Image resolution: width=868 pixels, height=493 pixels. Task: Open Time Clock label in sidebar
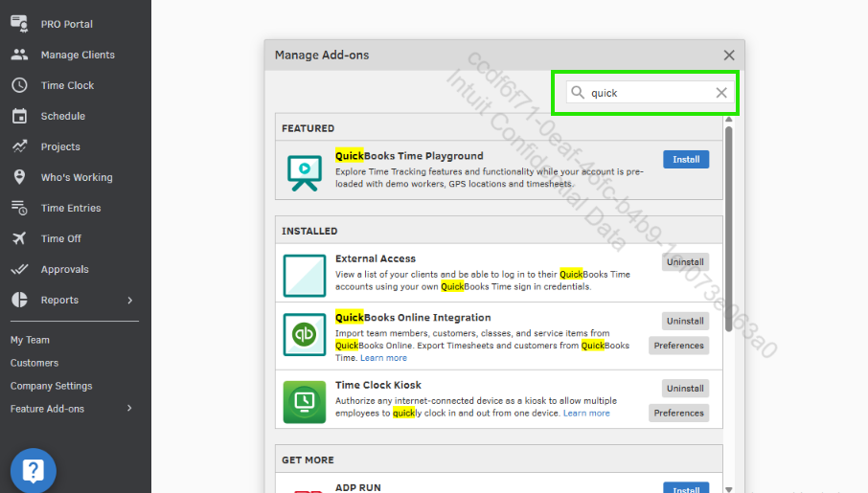[x=67, y=85]
